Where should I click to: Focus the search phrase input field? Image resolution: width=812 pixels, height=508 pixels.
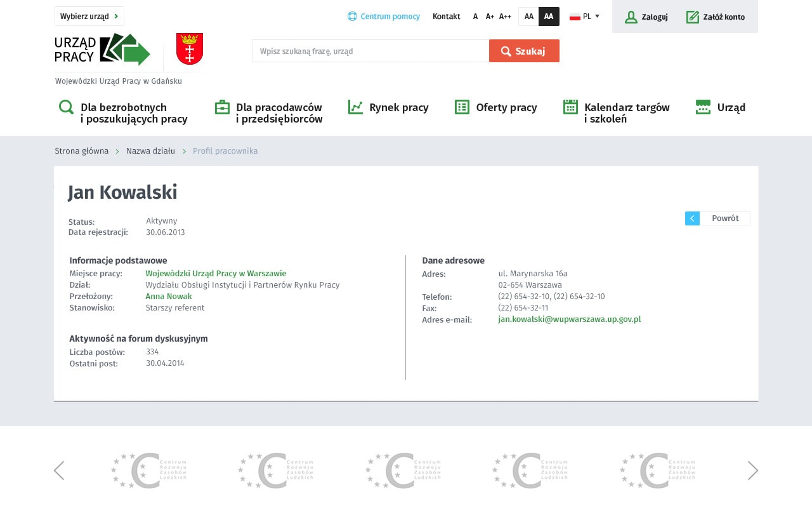[370, 51]
